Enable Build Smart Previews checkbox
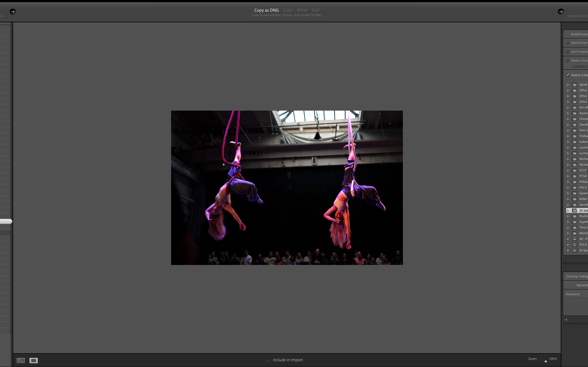 coord(568,43)
